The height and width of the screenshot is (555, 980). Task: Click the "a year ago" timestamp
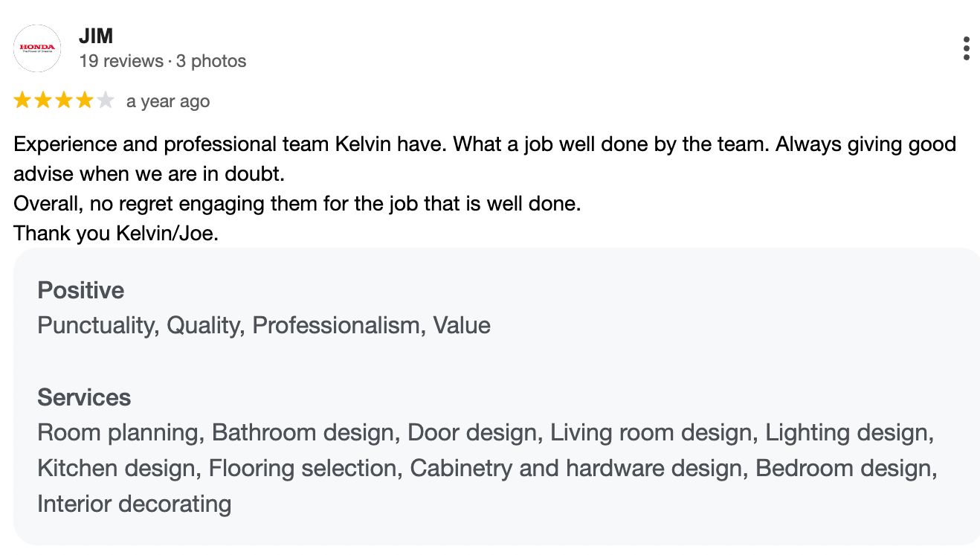[168, 101]
